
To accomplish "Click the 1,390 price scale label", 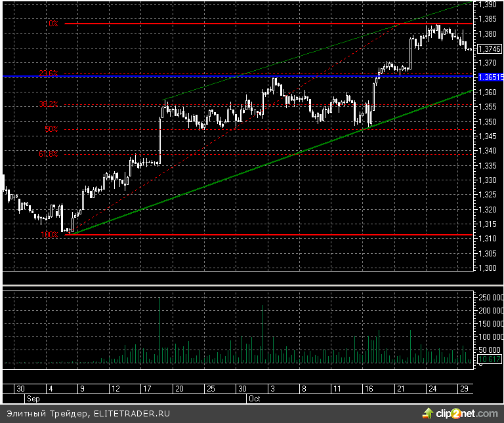I will (x=487, y=5).
